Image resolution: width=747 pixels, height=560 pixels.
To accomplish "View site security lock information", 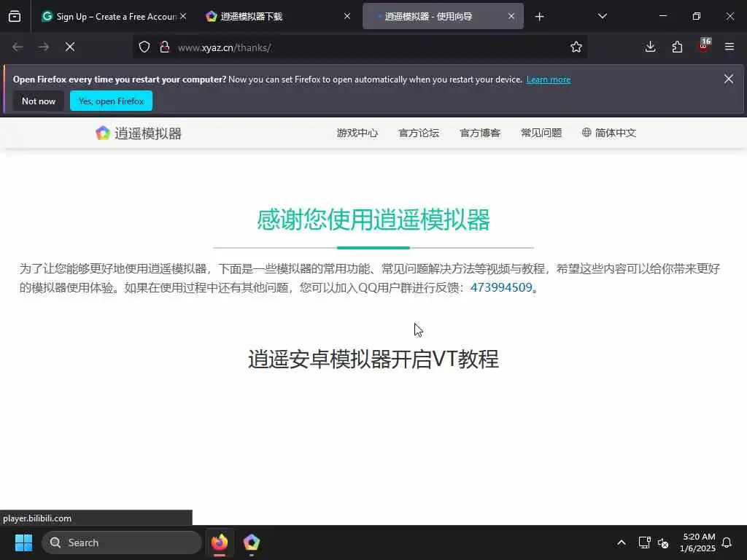I will [165, 47].
